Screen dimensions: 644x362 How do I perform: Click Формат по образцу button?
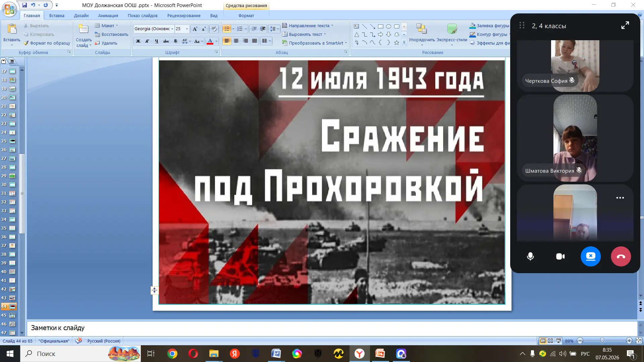point(47,43)
